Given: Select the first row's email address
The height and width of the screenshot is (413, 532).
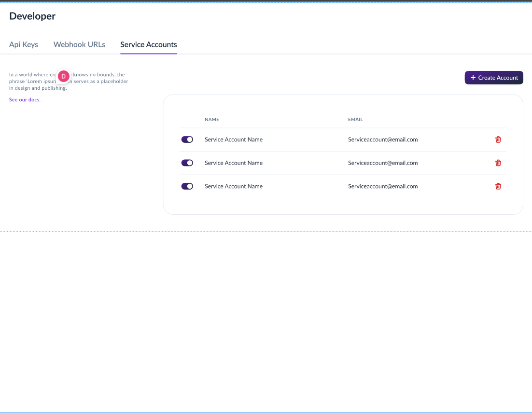Looking at the screenshot, I should [x=383, y=139].
